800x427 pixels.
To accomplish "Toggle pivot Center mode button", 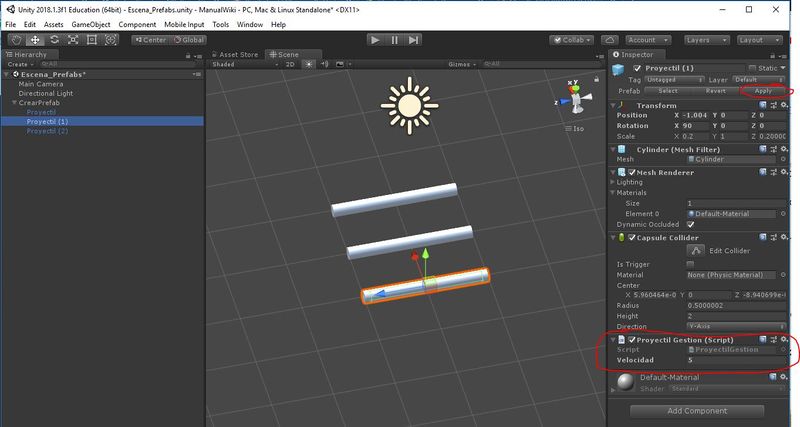I will [x=151, y=40].
